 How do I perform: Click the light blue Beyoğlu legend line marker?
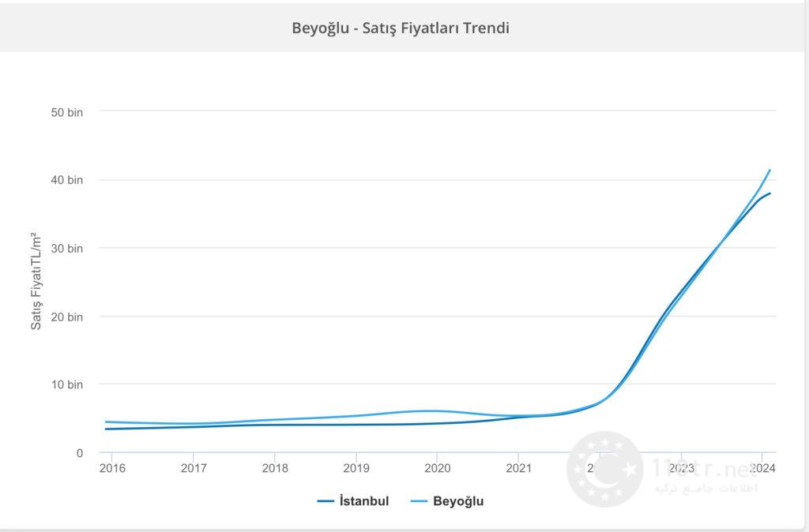(x=420, y=501)
